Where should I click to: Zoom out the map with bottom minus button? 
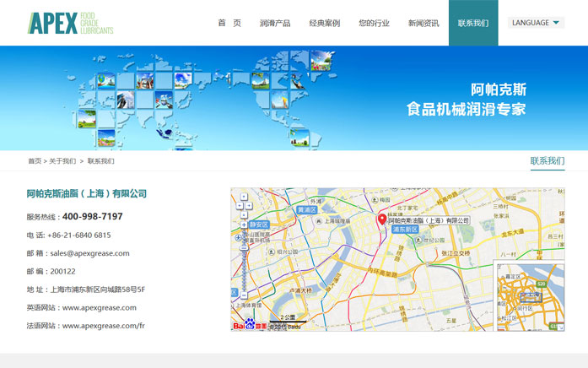click(x=244, y=295)
